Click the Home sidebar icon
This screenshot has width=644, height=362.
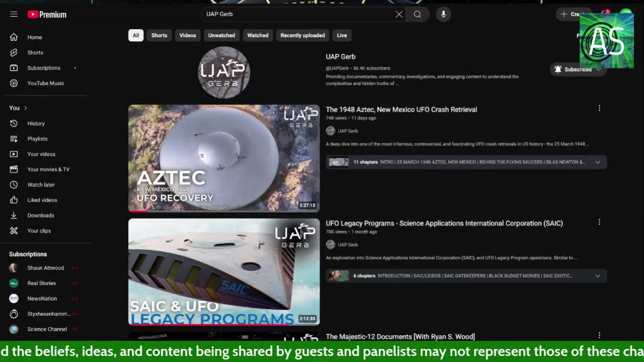(x=14, y=37)
